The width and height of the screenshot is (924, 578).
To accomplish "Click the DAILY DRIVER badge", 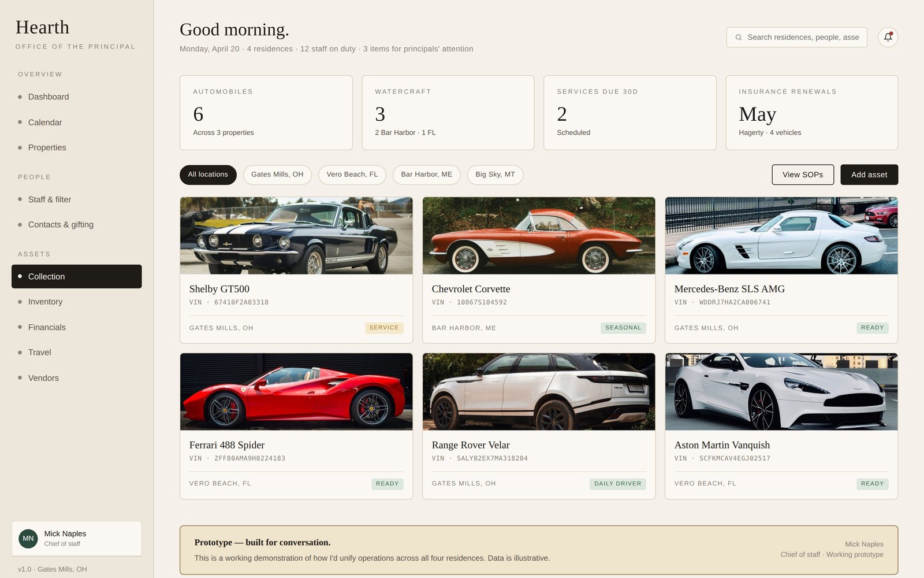I will coord(617,484).
